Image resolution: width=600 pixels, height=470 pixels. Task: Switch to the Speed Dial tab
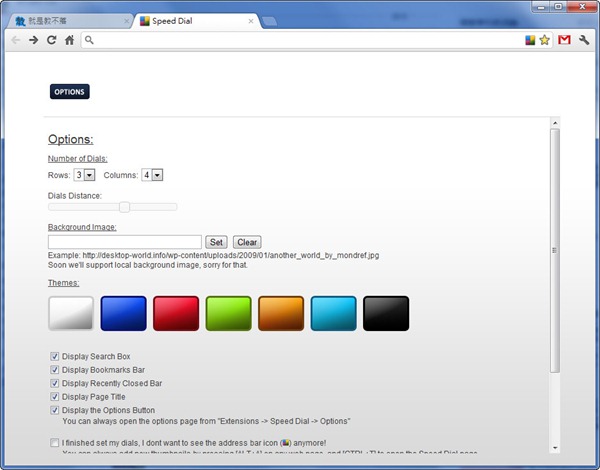(196, 21)
